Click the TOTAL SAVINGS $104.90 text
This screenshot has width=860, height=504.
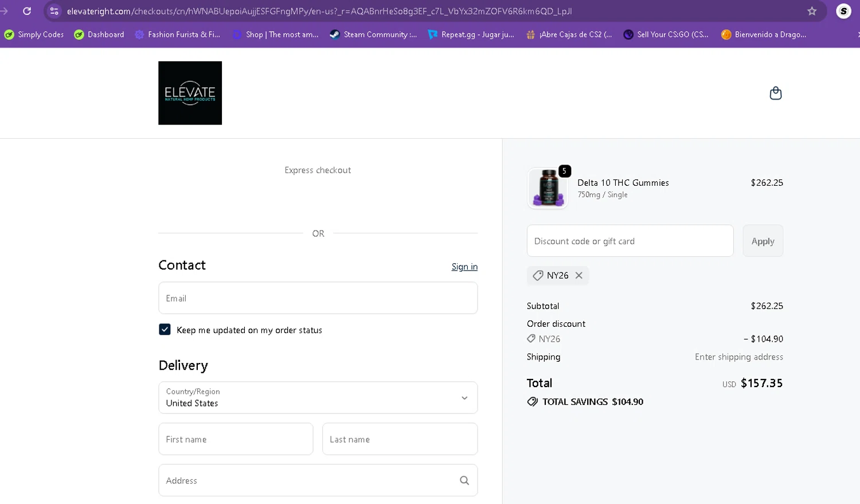[x=593, y=402]
